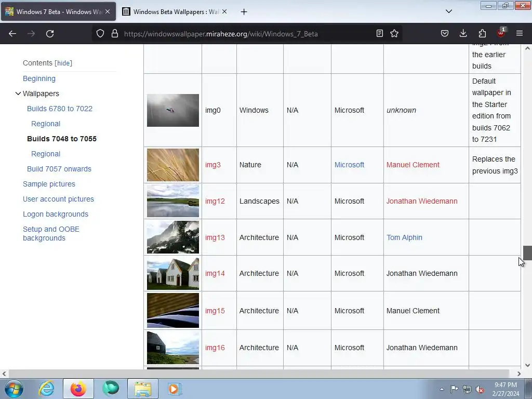Click page scroll-down arrow
The image size is (532, 399).
[527, 365]
